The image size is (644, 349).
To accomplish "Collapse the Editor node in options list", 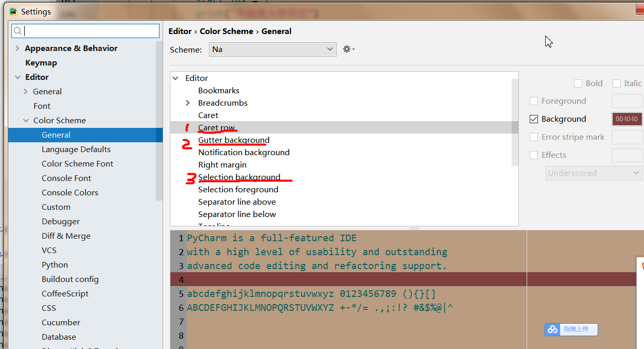I will pos(176,78).
